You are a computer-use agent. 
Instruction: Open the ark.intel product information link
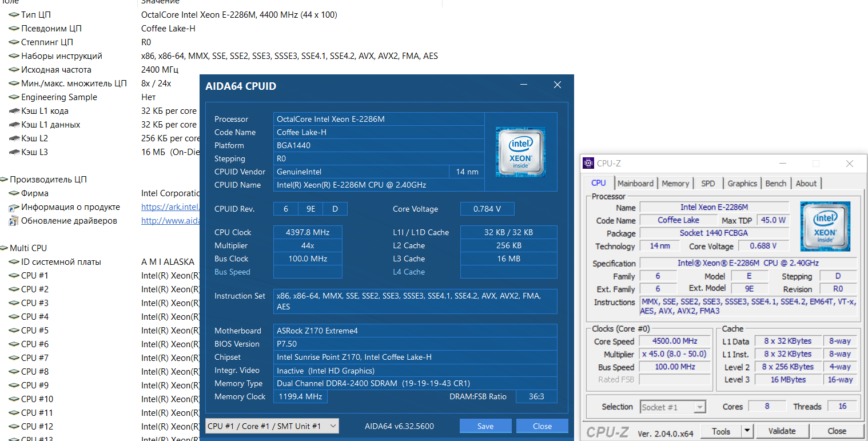(170, 207)
